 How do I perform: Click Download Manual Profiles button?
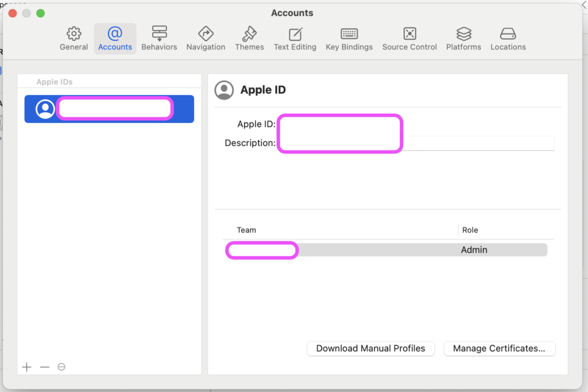(370, 348)
